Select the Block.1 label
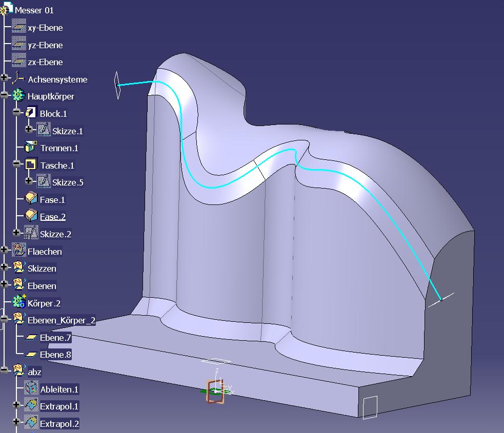 pos(53,114)
